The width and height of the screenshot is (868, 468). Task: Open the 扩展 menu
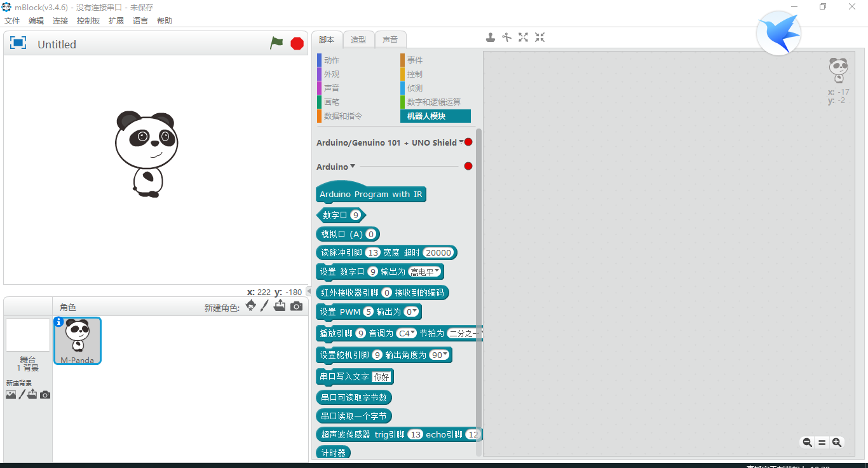point(116,21)
